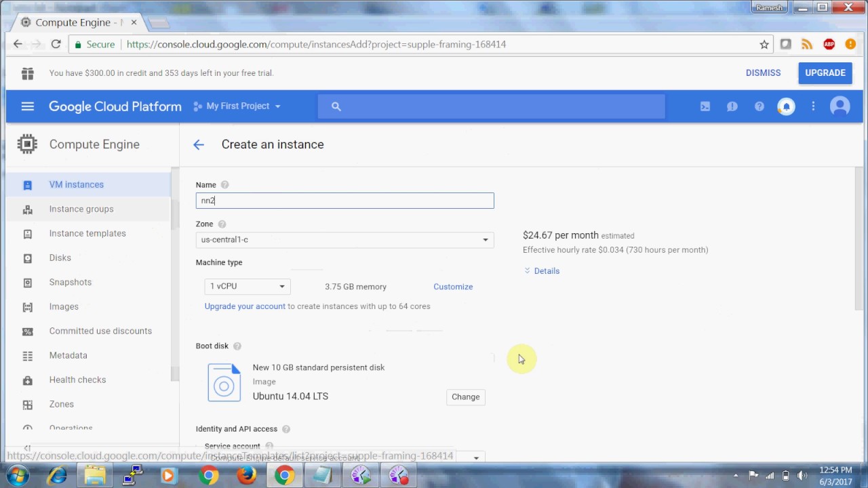The height and width of the screenshot is (488, 868).
Task: Select VM instances in the sidebar
Action: point(88,184)
